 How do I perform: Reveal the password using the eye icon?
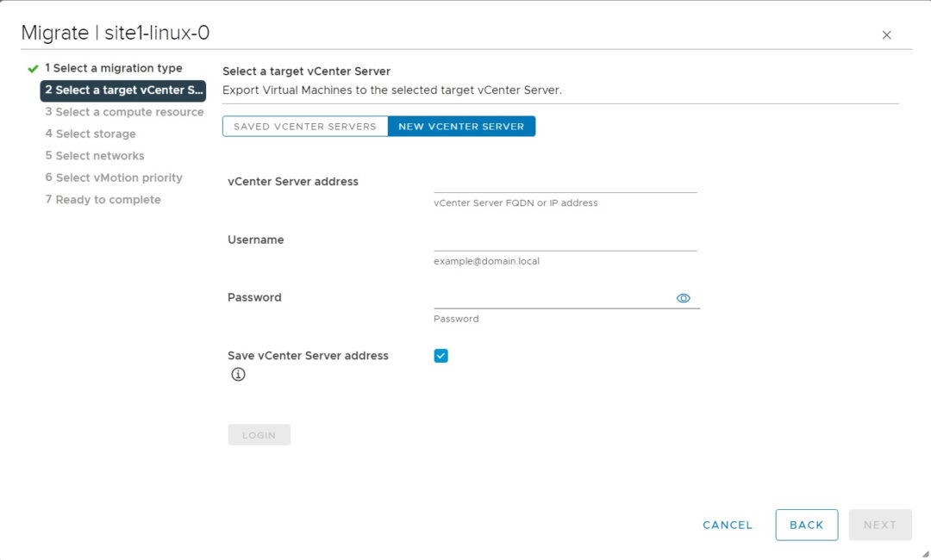683,297
